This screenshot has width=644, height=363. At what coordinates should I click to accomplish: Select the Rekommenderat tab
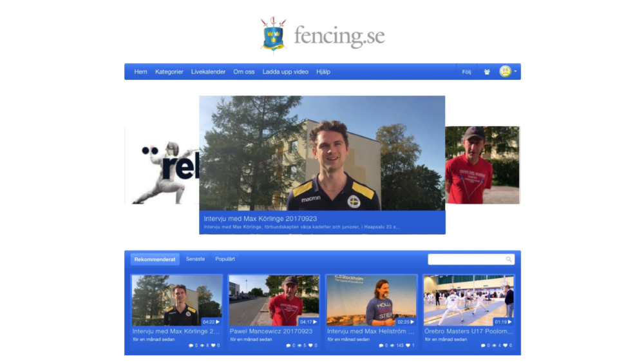pyautogui.click(x=155, y=259)
